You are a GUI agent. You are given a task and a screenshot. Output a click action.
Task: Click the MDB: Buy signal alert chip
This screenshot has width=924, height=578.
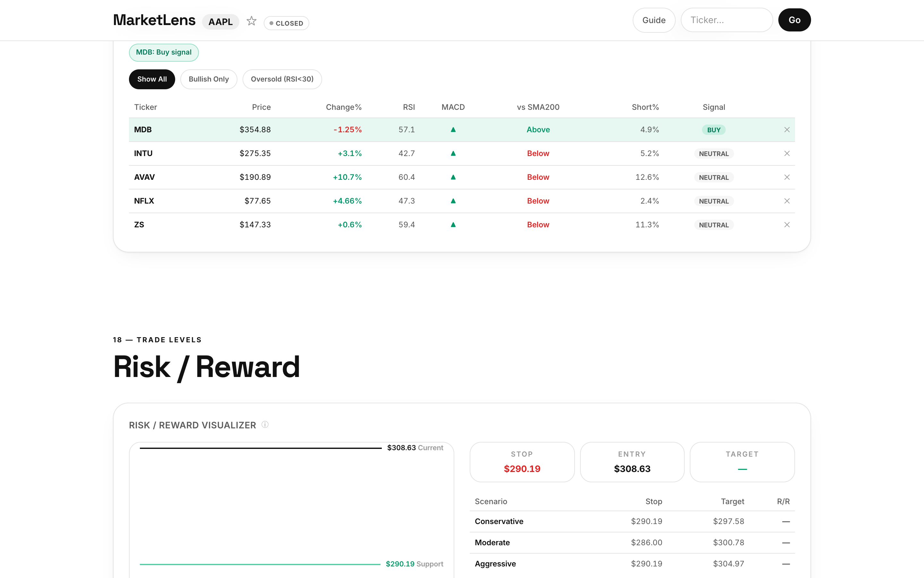tap(164, 52)
